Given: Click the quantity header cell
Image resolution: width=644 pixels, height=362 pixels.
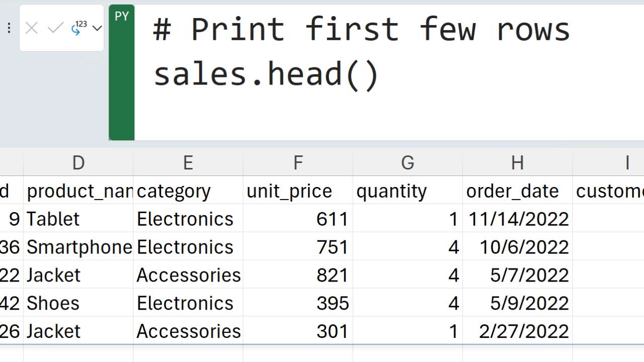Looking at the screenshot, I should pyautogui.click(x=408, y=191).
